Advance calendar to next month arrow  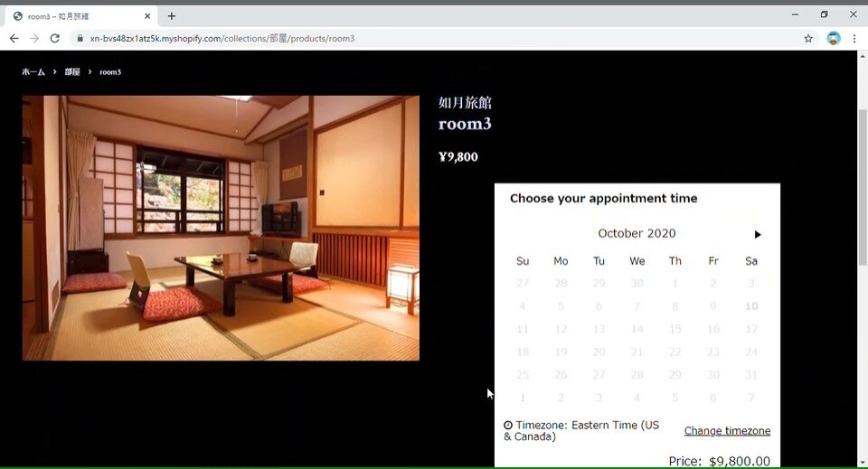[x=758, y=235]
